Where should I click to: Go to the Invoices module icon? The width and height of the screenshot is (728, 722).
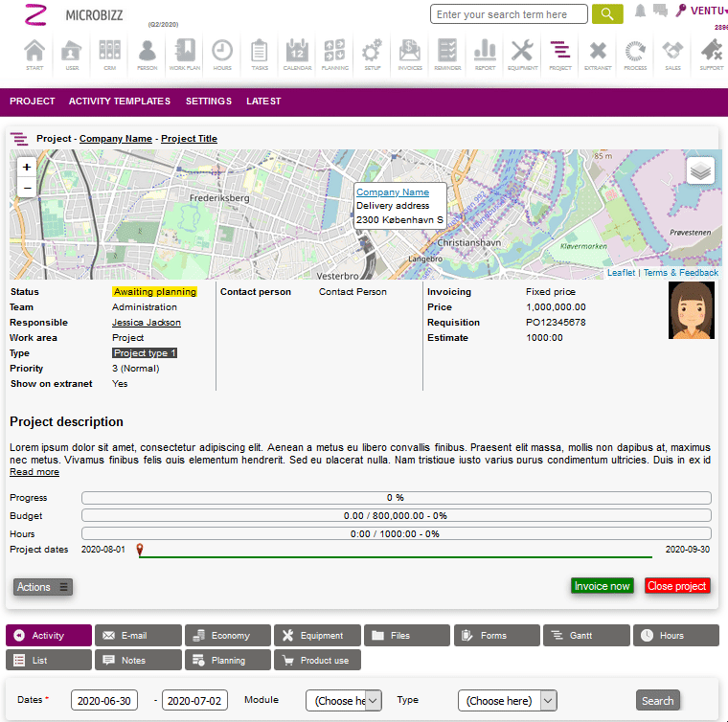(409, 54)
